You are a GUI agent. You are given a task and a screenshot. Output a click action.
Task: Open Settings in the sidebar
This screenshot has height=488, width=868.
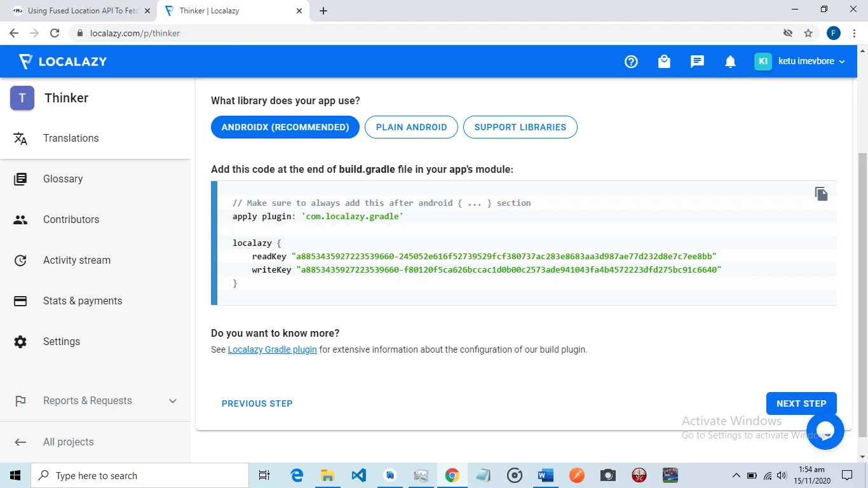coord(95,342)
